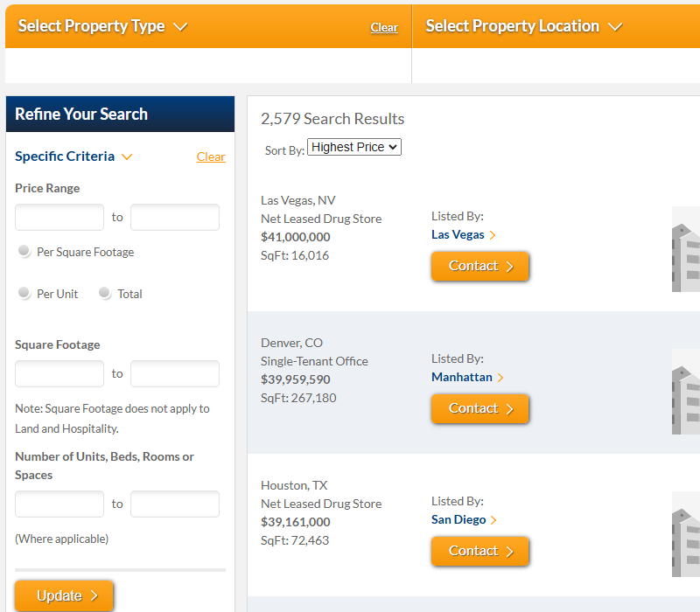The width and height of the screenshot is (700, 612).
Task: Select the Per Square Footage radio button
Action: [24, 251]
